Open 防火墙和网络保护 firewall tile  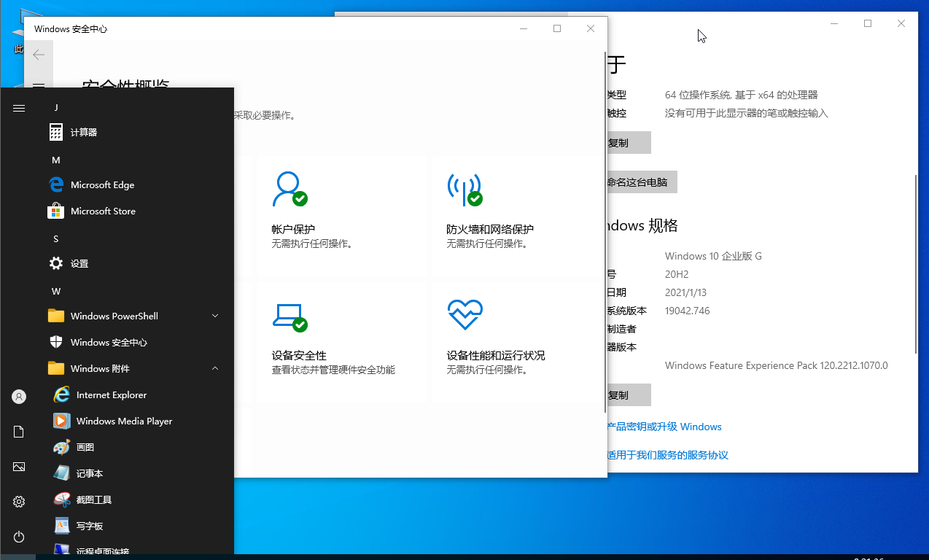(516, 214)
